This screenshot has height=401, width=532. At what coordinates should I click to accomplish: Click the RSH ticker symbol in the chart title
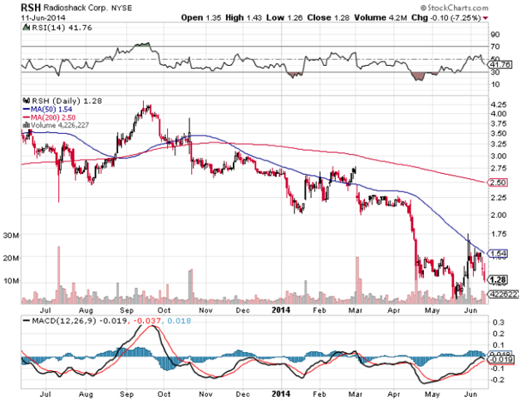click(x=31, y=7)
